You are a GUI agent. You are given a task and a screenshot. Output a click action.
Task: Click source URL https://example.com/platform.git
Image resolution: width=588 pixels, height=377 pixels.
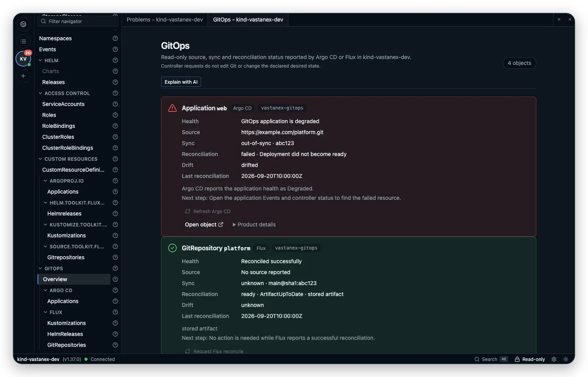pyautogui.click(x=282, y=132)
